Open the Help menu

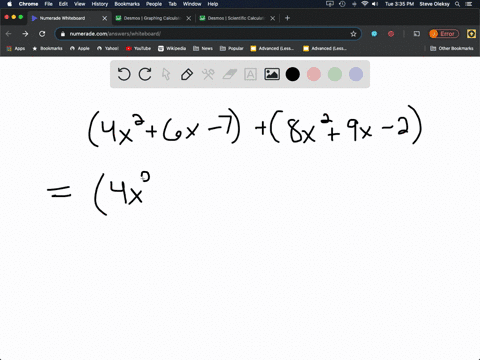coord(213,4)
